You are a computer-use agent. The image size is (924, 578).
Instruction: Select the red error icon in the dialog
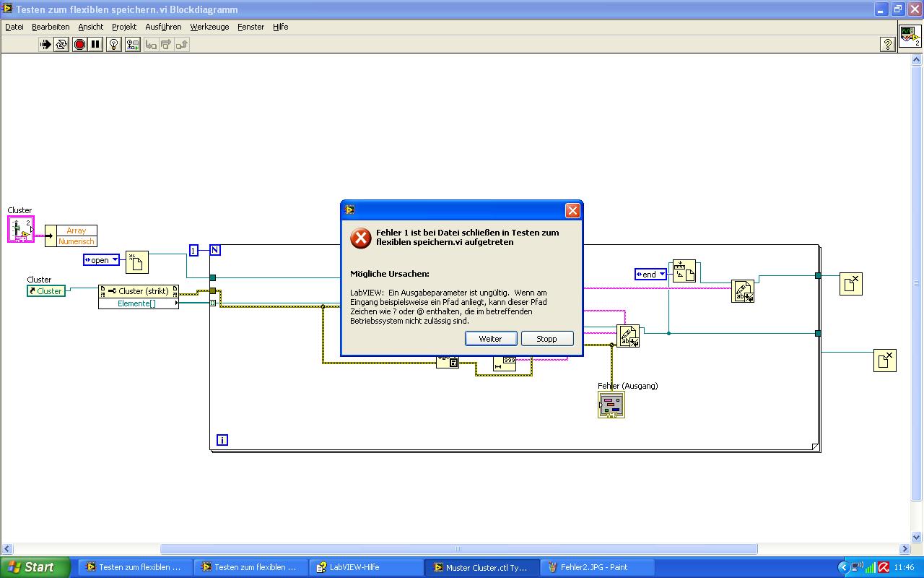(x=361, y=238)
